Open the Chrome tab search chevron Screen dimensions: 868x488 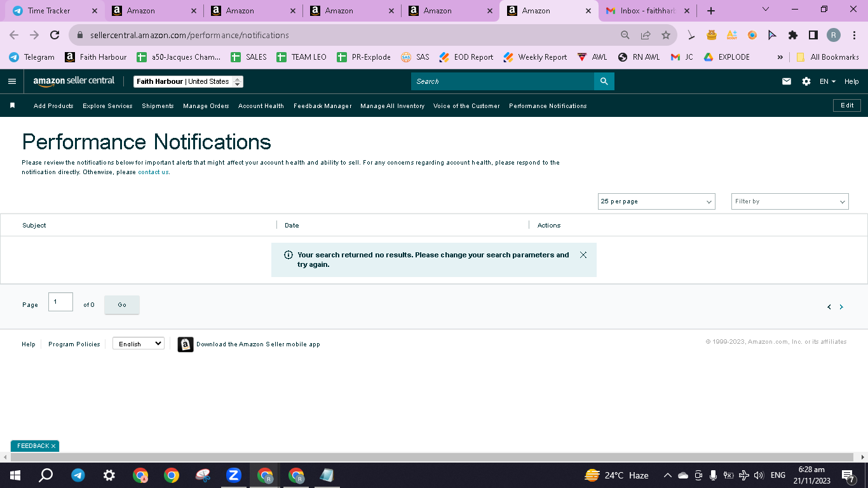pos(765,10)
